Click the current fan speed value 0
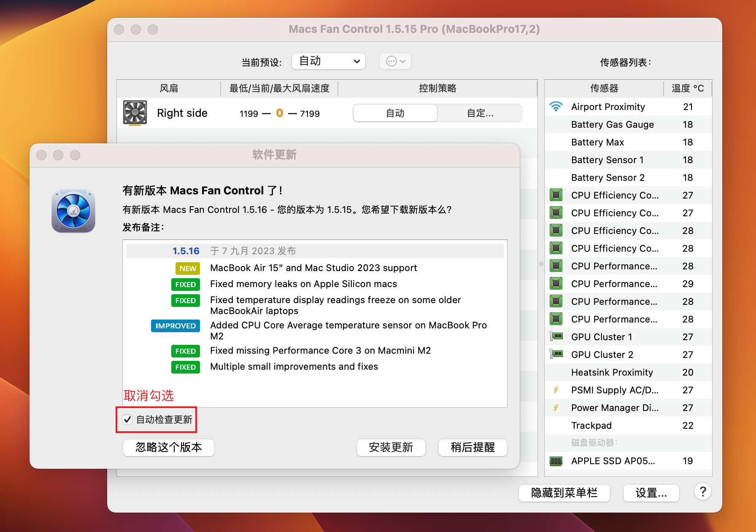Viewport: 756px width, 532px height. tap(279, 113)
